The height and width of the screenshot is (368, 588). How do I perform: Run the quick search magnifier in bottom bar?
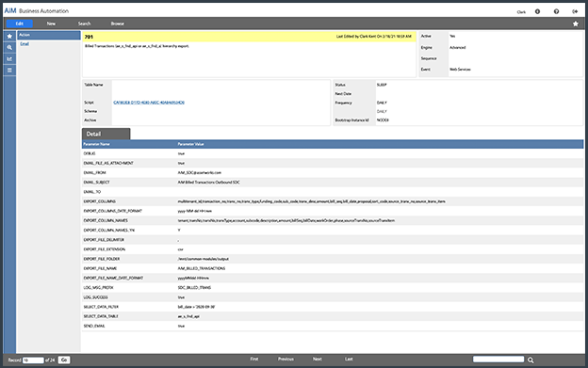click(x=531, y=360)
